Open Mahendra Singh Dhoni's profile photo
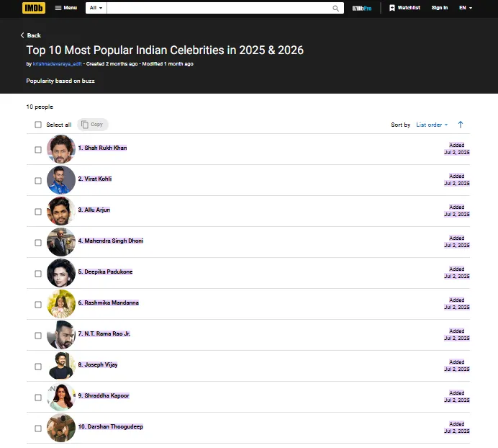The image size is (498, 448). pos(61,242)
